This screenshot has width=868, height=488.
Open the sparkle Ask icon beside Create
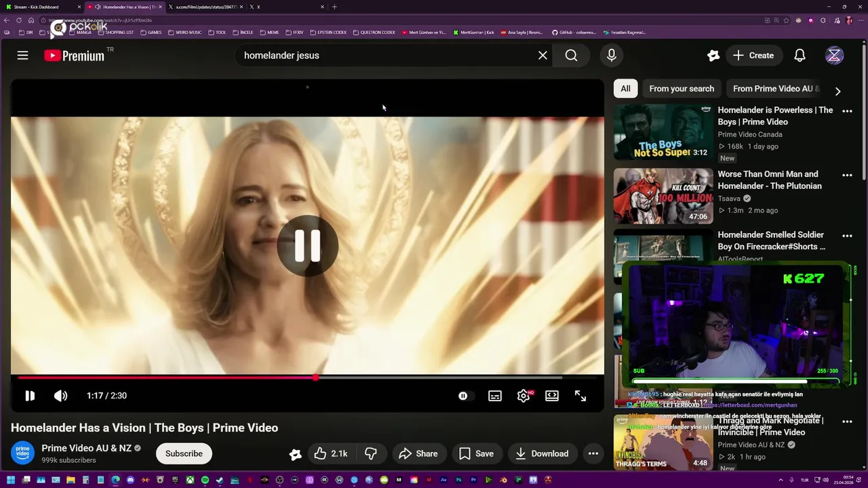(x=713, y=56)
